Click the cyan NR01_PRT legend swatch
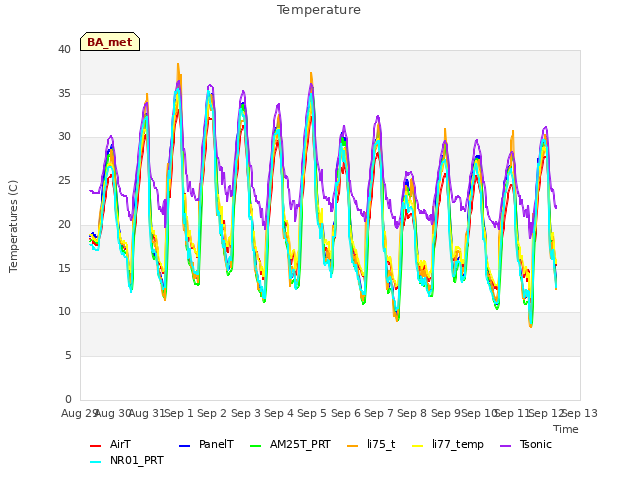 click(95, 462)
